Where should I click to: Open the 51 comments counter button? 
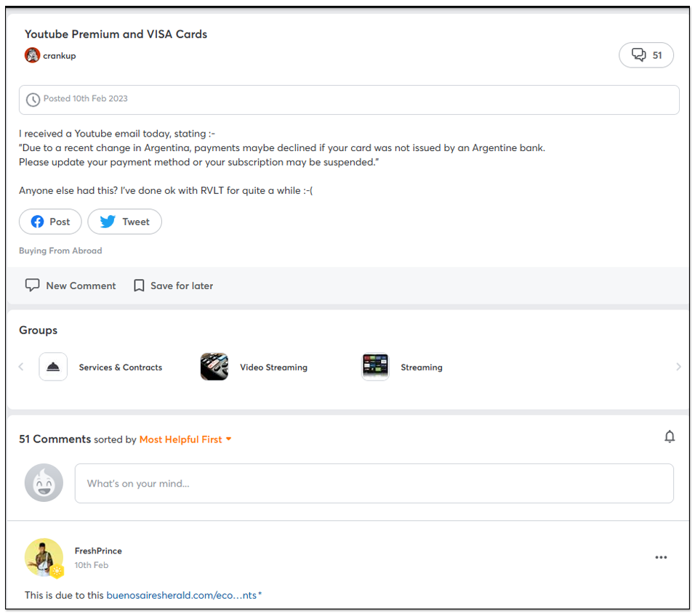[646, 55]
